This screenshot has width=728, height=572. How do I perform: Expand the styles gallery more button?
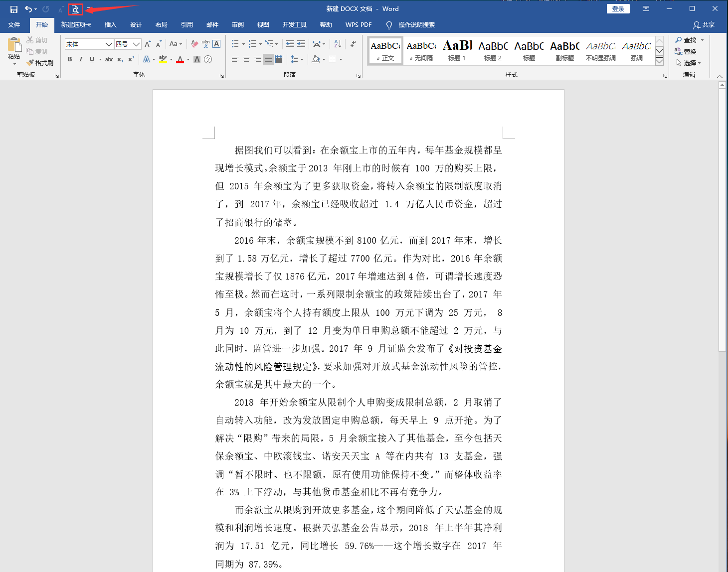coord(659,61)
